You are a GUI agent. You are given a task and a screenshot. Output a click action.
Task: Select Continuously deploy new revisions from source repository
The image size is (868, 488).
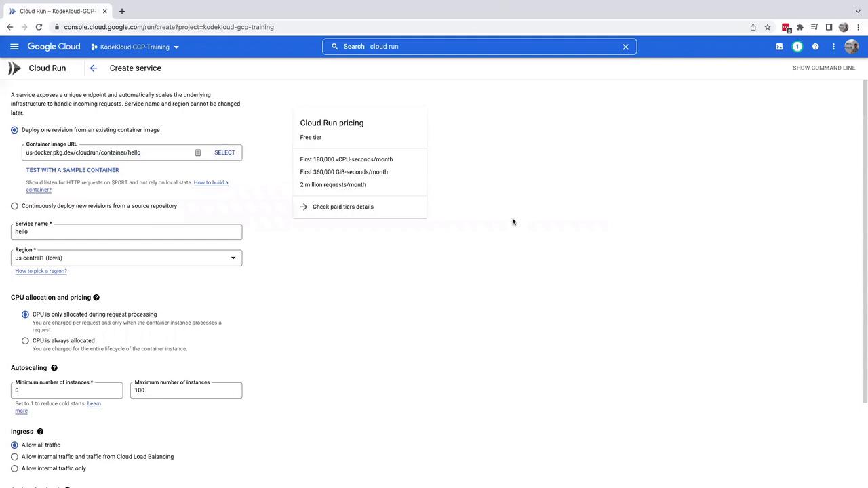pyautogui.click(x=14, y=206)
